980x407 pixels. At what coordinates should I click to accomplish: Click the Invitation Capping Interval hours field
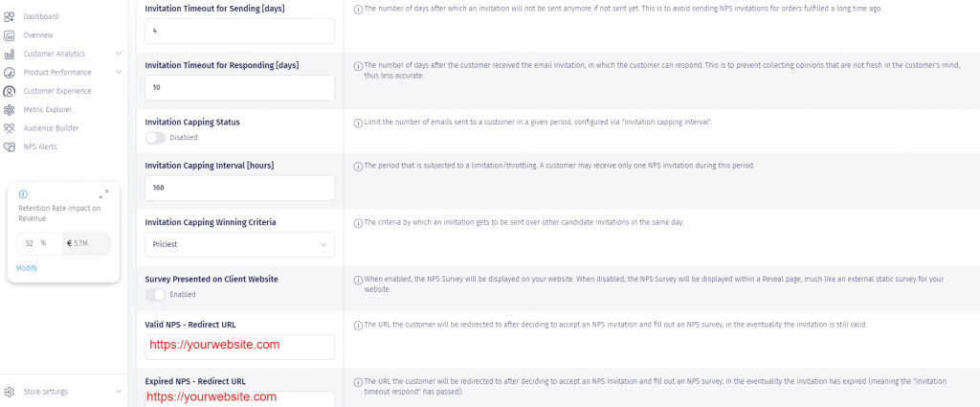(239, 188)
